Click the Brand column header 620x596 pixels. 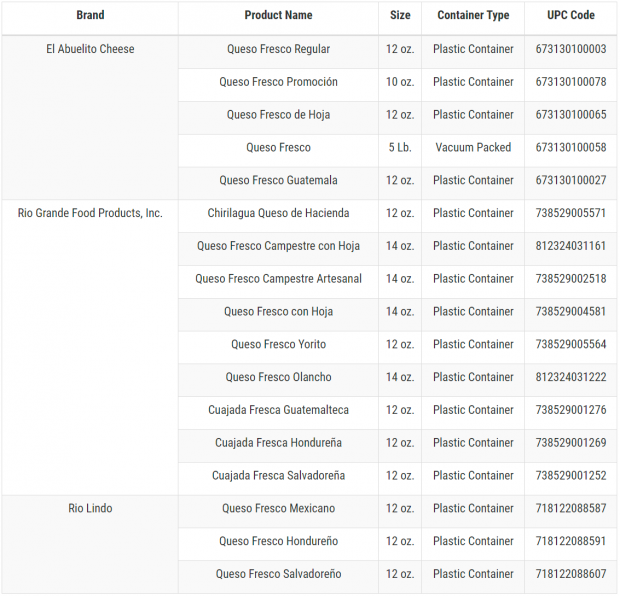click(x=90, y=15)
